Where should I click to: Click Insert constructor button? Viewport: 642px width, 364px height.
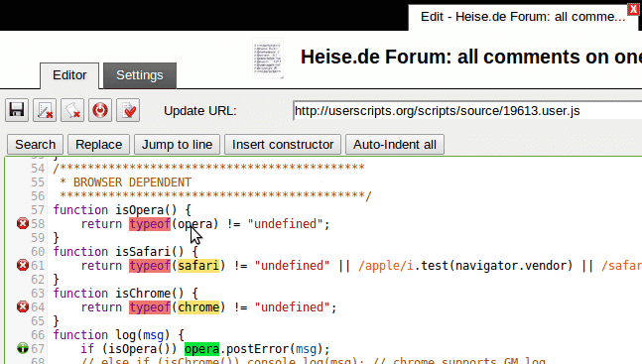coord(283,145)
